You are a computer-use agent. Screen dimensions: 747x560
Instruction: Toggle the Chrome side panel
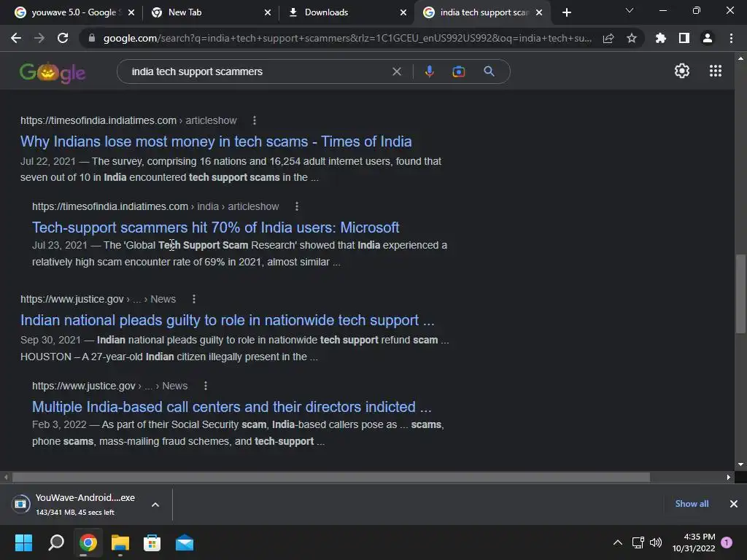pyautogui.click(x=684, y=38)
